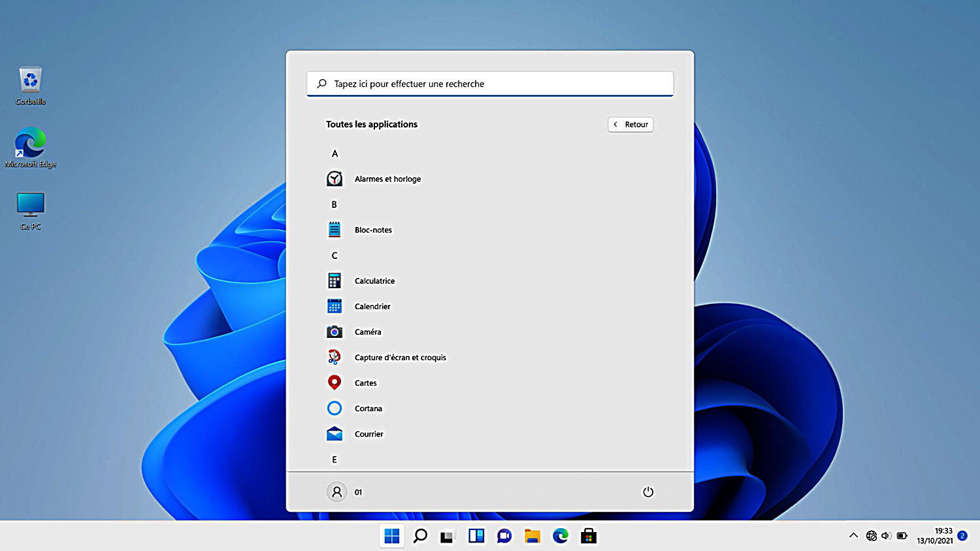Show hidden tray icons chevron
Screen dimensions: 980x551
(853, 535)
